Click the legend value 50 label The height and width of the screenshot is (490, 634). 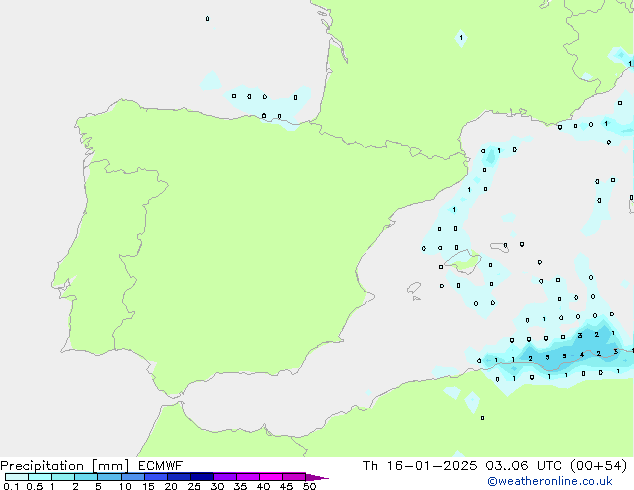click(x=310, y=486)
